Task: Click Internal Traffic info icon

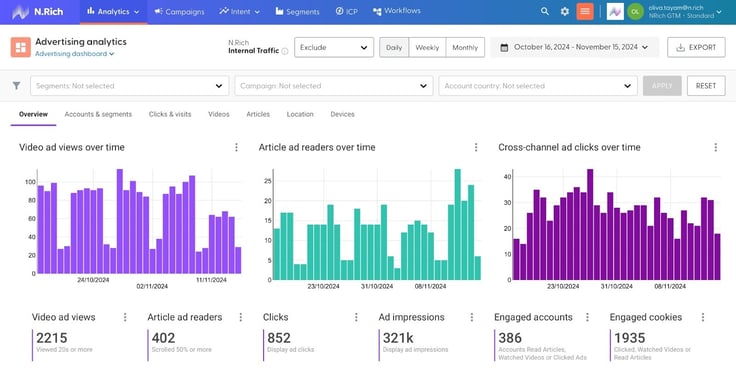Action: (284, 51)
